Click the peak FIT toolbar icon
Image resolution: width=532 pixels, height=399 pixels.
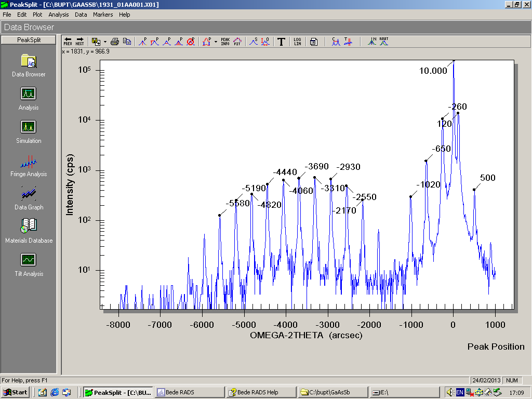tap(237, 42)
